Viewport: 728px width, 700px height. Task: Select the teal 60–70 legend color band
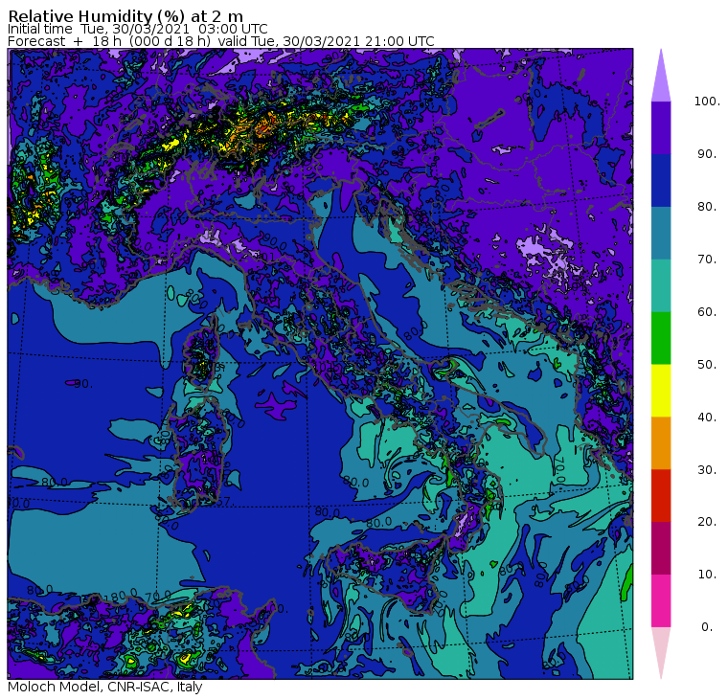[x=661, y=285]
